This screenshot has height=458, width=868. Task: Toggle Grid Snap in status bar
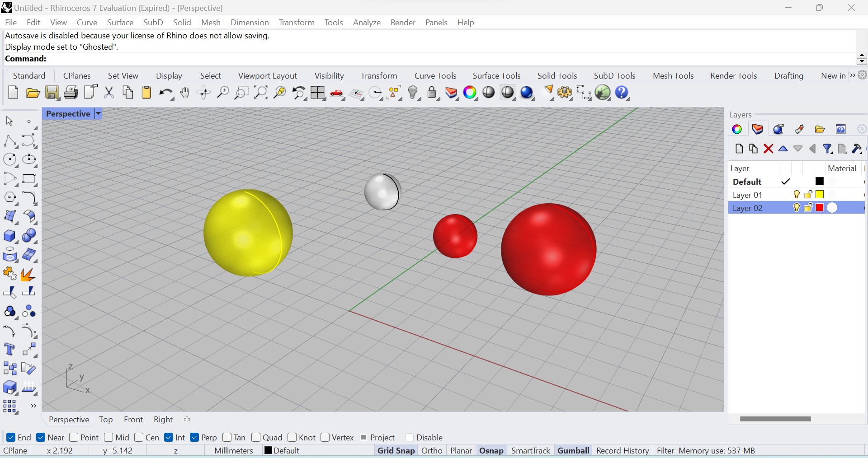click(396, 451)
